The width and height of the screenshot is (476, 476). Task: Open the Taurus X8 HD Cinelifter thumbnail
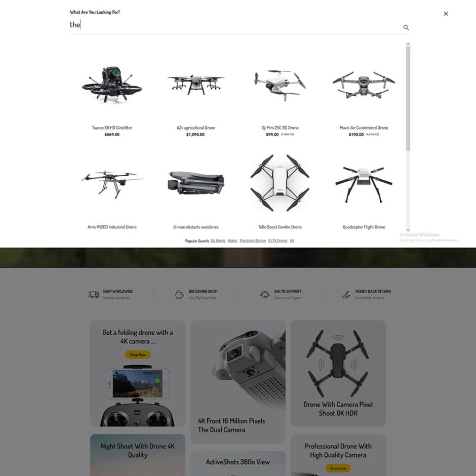click(x=112, y=84)
